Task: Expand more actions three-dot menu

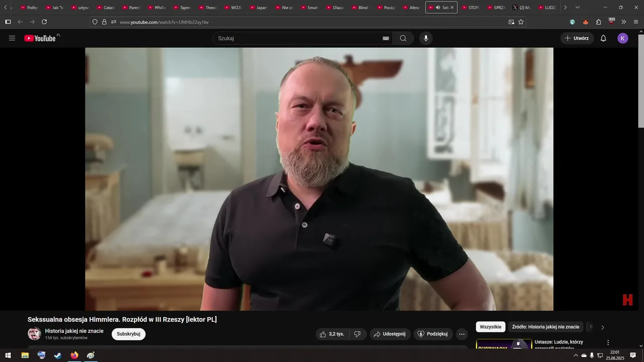Action: click(x=462, y=334)
